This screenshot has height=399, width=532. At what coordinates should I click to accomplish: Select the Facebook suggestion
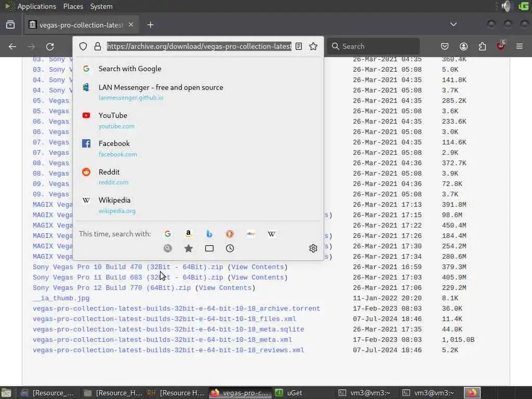198,149
